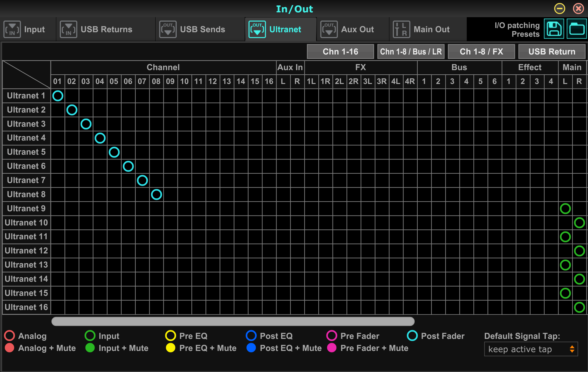Image resolution: width=588 pixels, height=372 pixels.
Task: Load I/O patching preset folder icon
Action: click(x=577, y=29)
